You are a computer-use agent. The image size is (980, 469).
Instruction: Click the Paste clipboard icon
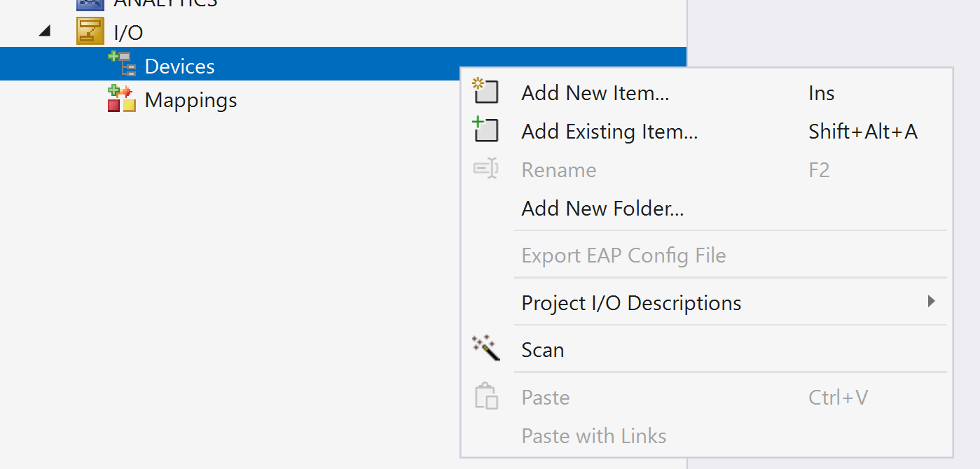485,396
